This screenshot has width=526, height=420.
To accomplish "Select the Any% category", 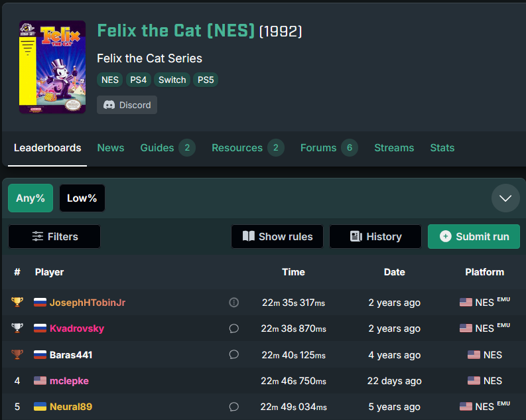I will 31,198.
